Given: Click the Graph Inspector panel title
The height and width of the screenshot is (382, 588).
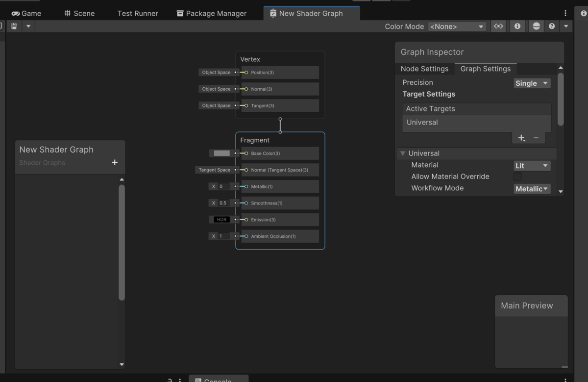Looking at the screenshot, I should pos(432,52).
